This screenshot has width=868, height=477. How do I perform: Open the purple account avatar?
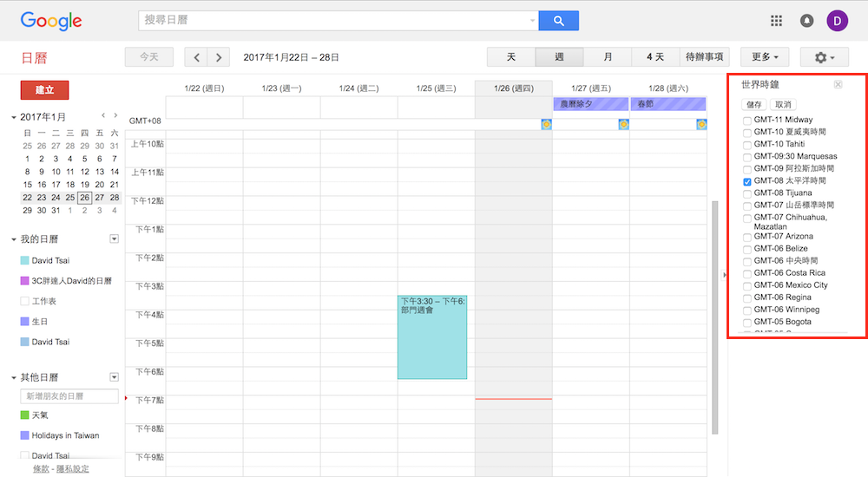[x=837, y=21]
